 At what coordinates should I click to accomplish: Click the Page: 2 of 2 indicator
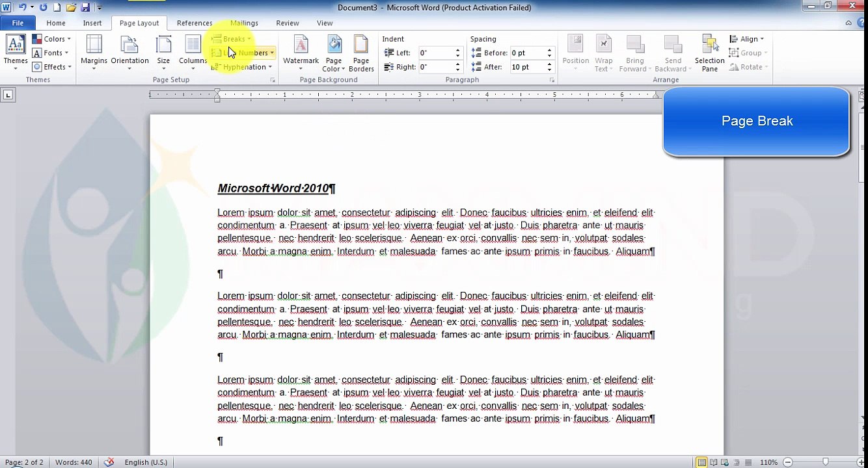coord(24,462)
